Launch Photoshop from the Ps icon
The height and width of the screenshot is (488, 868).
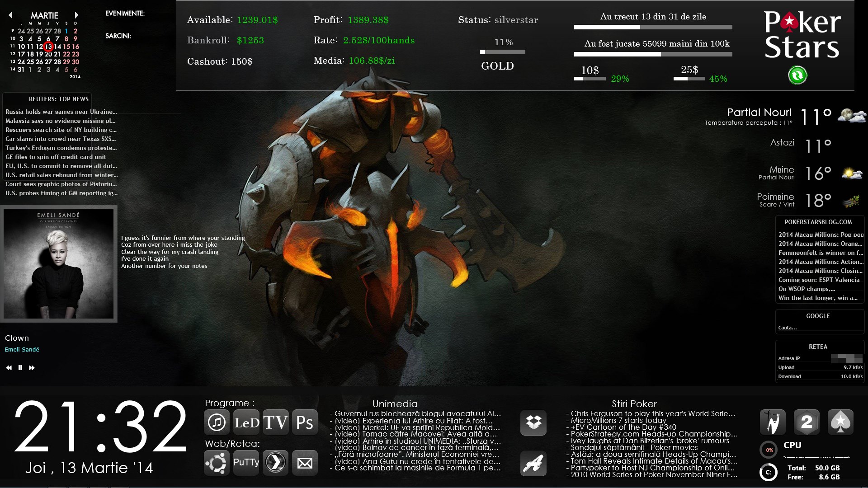305,422
